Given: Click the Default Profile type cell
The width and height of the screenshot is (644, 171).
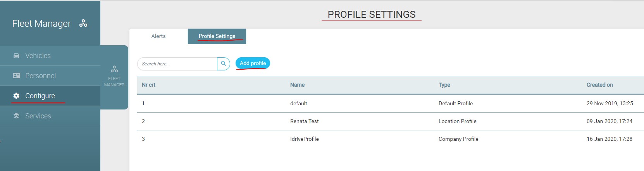Looking at the screenshot, I should tap(456, 103).
